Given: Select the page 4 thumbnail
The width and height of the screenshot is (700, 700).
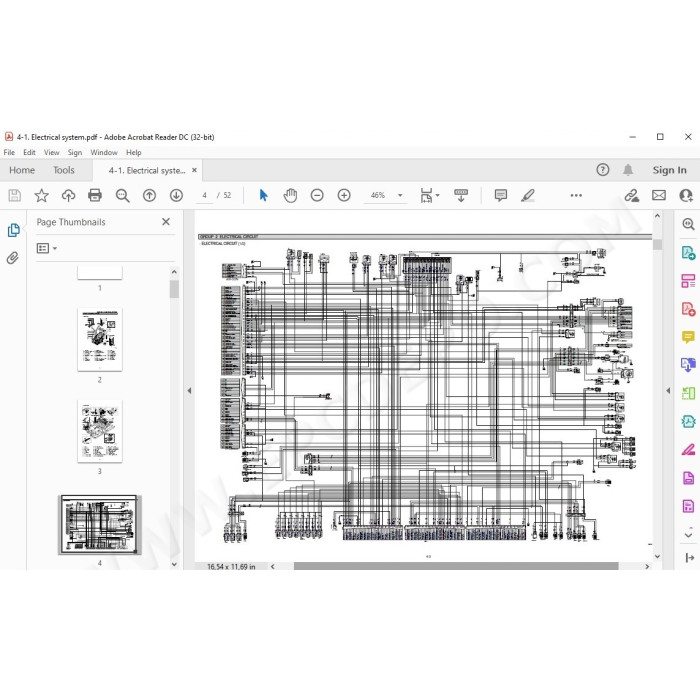Looking at the screenshot, I should tap(99, 525).
